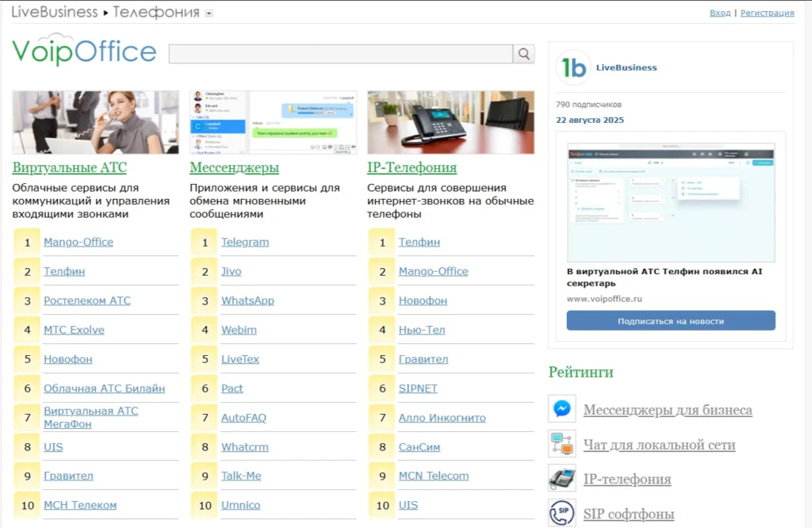
Task: Open the Нью-Тел link
Action: tap(422, 330)
